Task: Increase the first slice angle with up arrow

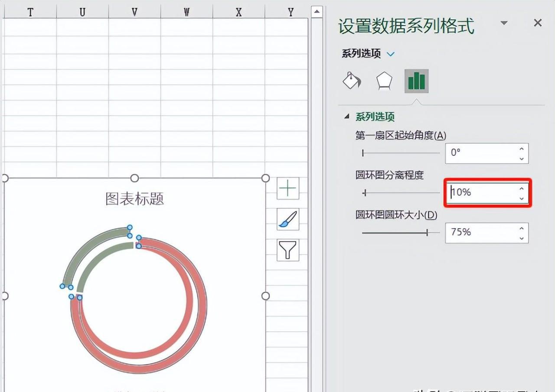Action: [522, 149]
